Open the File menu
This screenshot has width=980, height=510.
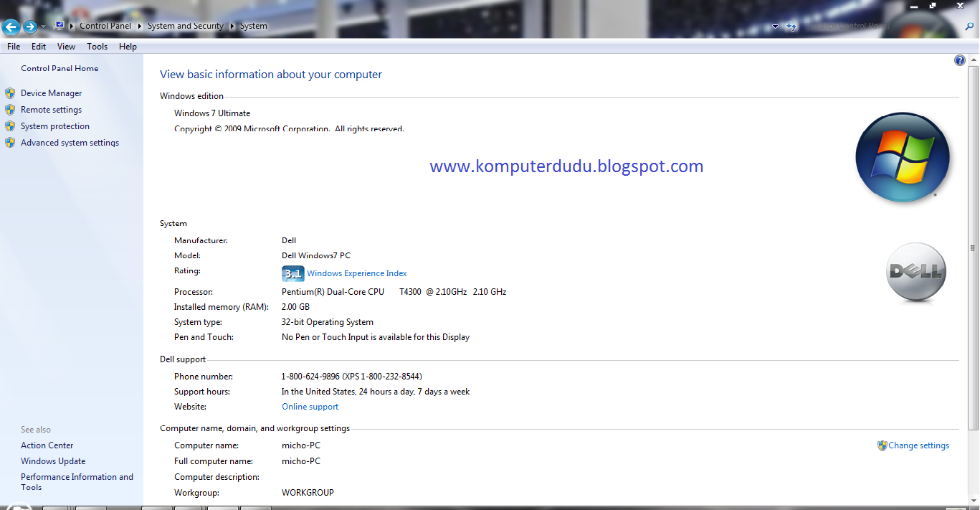coord(14,47)
